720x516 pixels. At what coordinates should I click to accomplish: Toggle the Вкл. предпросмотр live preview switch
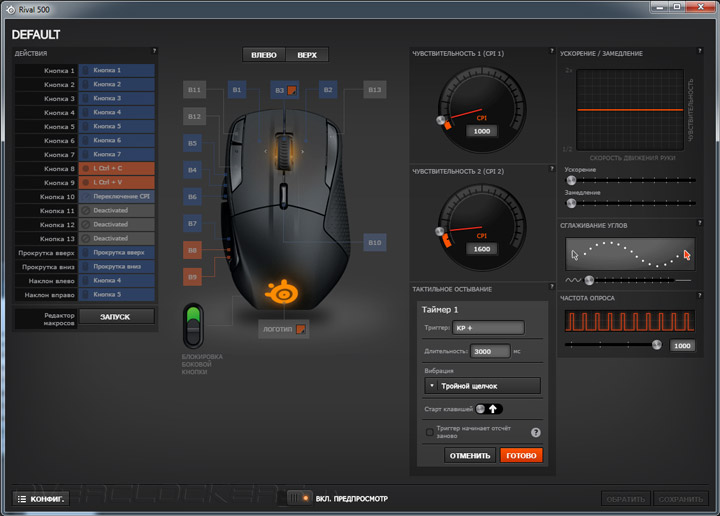coord(299,498)
